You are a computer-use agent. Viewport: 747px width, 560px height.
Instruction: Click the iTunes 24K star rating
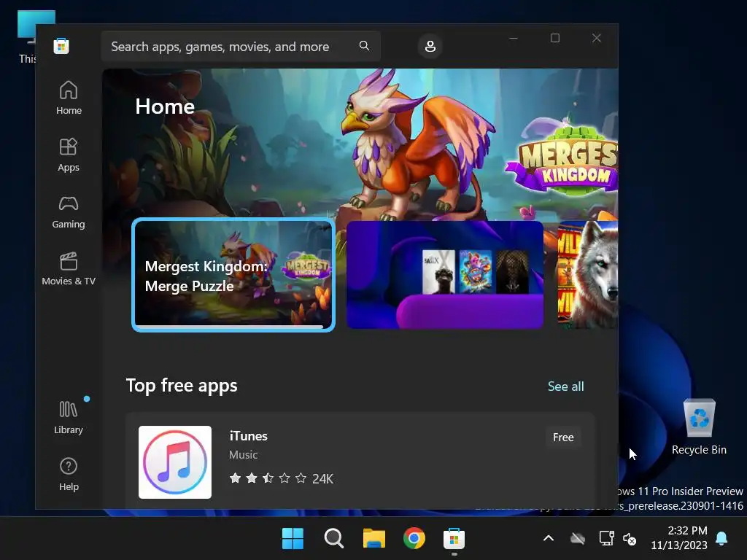coord(281,478)
